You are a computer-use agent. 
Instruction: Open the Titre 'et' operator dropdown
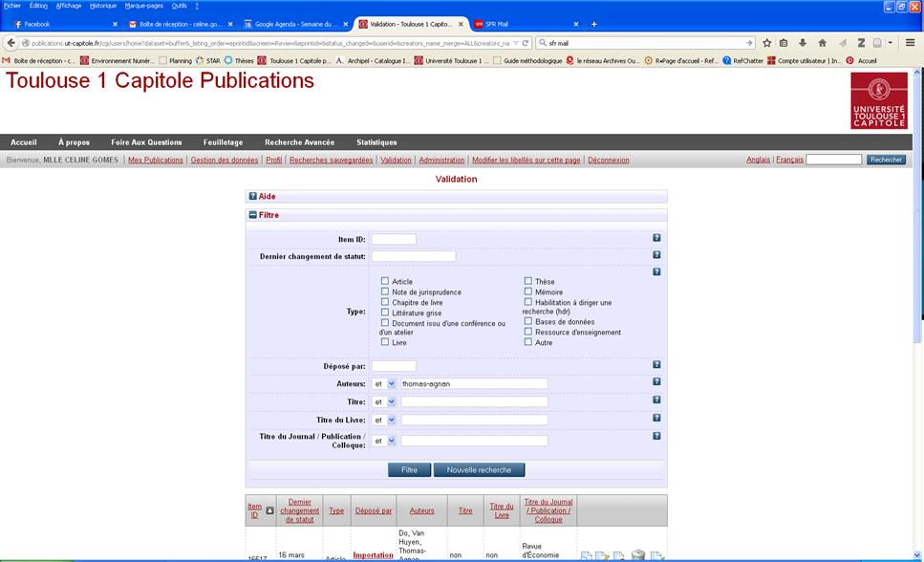(x=383, y=402)
